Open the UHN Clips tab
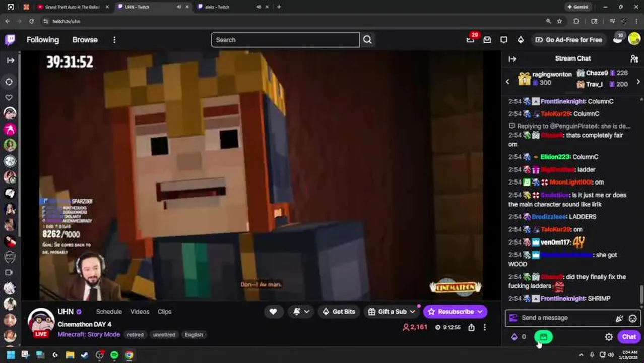 click(165, 312)
